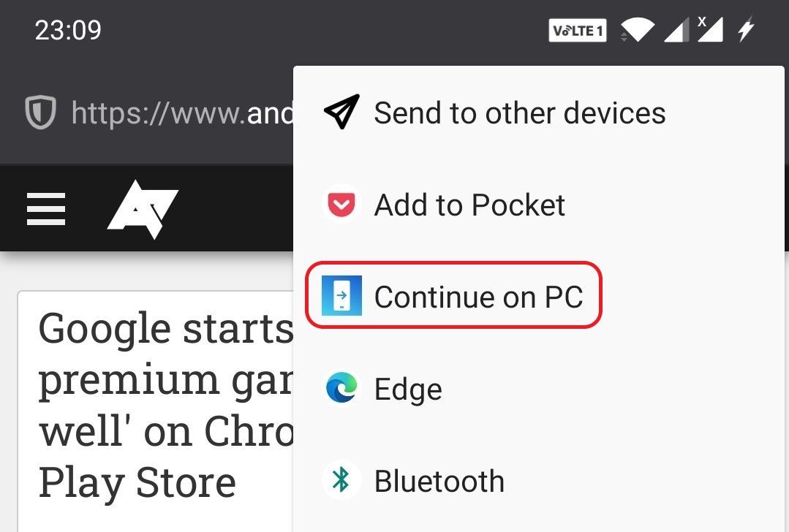Tap the Send to other devices paper plane icon
Image resolution: width=789 pixels, height=532 pixels.
(341, 111)
